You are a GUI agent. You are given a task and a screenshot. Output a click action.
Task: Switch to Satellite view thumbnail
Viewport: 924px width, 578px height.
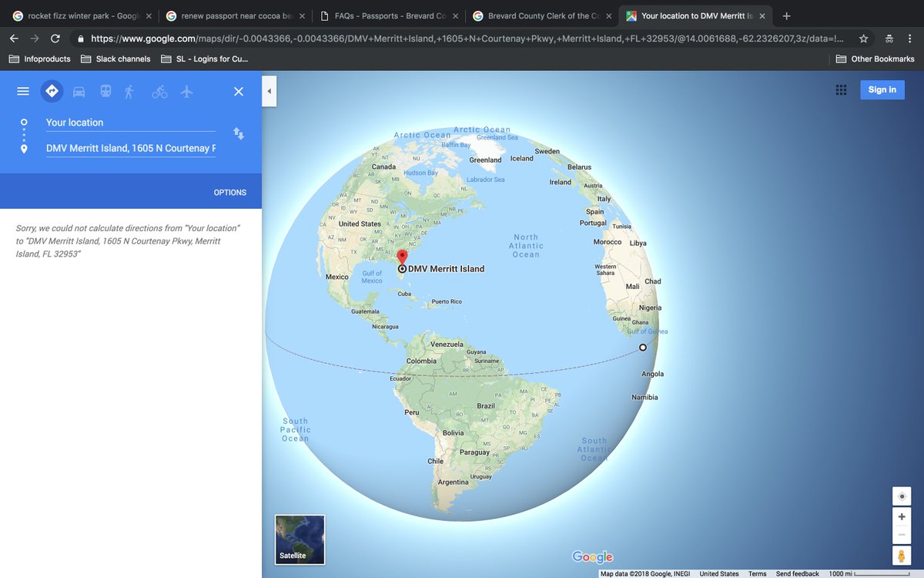click(x=300, y=539)
